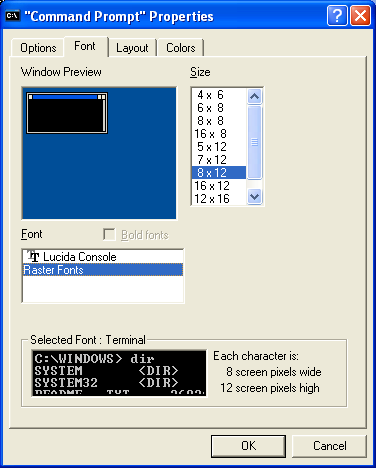Click the OK button

248,446
